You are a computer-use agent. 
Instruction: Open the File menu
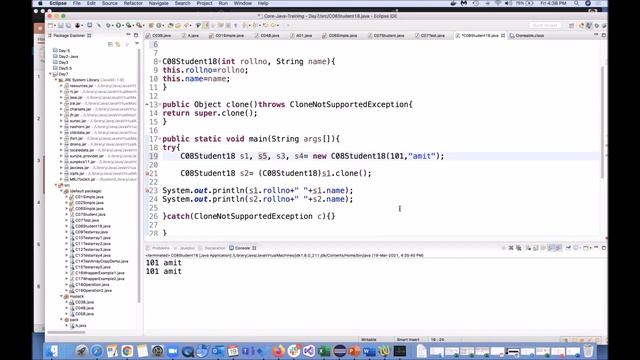pos(77,3)
